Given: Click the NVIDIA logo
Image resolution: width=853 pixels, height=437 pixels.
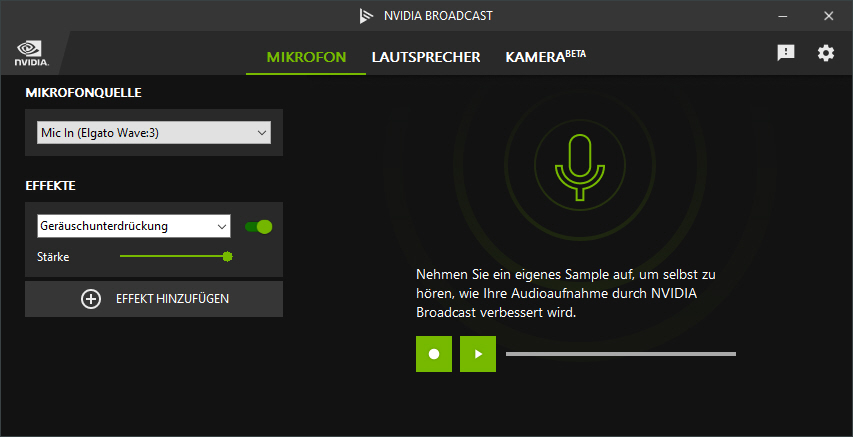Looking at the screenshot, I should pos(32,53).
